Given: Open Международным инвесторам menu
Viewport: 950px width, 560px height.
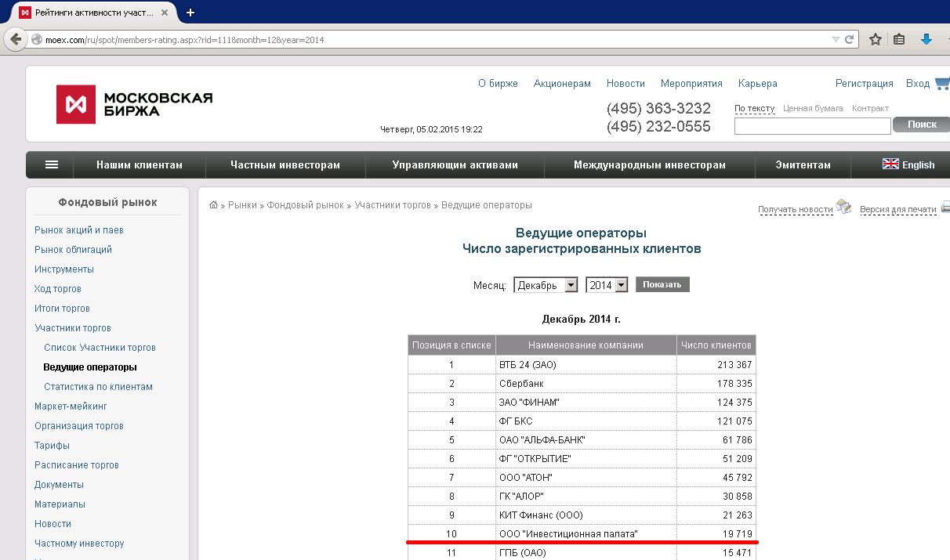Looking at the screenshot, I should coord(650,164).
